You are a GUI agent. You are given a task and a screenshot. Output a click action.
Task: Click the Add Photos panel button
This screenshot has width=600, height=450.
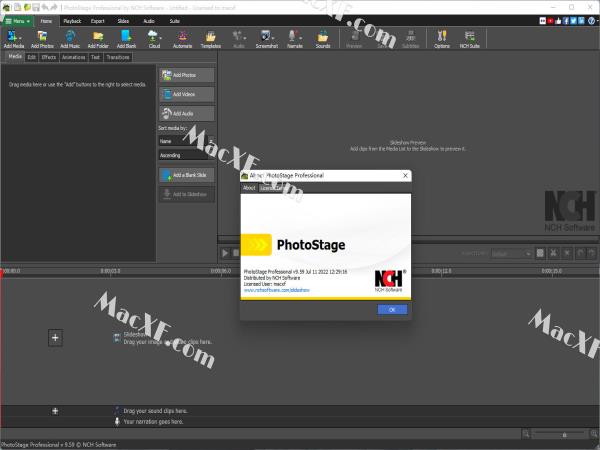point(187,75)
